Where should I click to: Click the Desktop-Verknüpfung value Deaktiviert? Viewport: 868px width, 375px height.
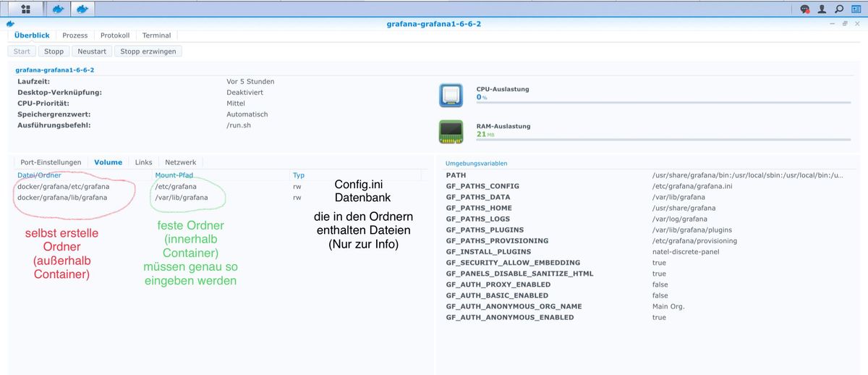[244, 92]
